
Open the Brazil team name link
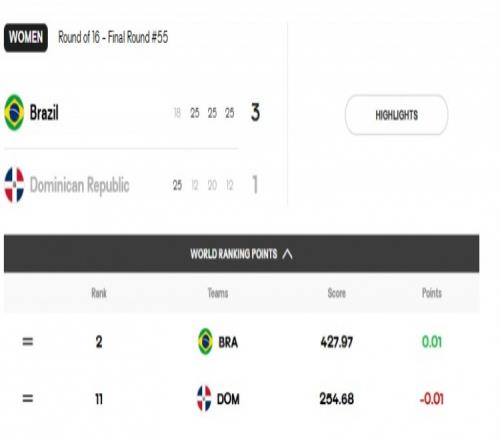(x=44, y=113)
